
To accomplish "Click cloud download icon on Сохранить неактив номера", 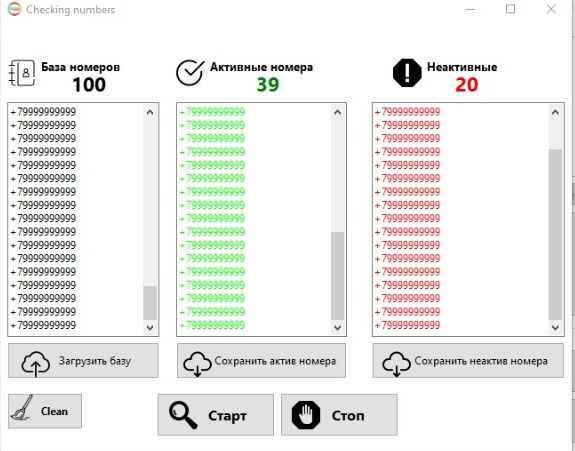I will 396,364.
